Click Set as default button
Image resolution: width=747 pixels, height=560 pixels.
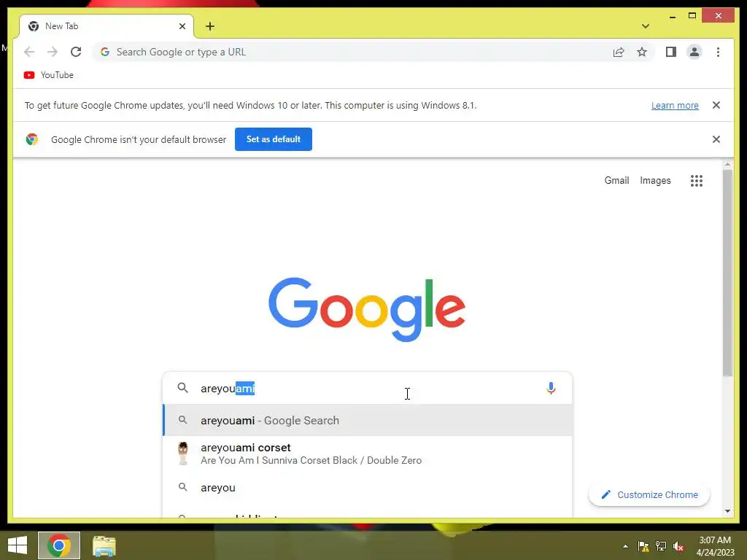click(274, 139)
